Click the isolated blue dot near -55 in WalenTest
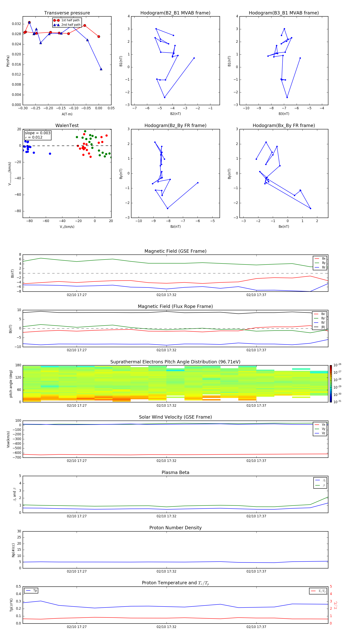The image size is (351, 644). tap(50, 154)
